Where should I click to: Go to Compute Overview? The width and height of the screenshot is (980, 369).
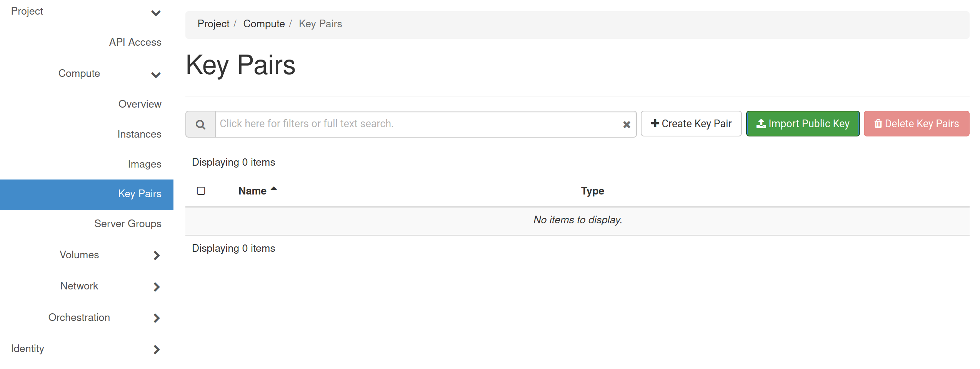click(140, 104)
